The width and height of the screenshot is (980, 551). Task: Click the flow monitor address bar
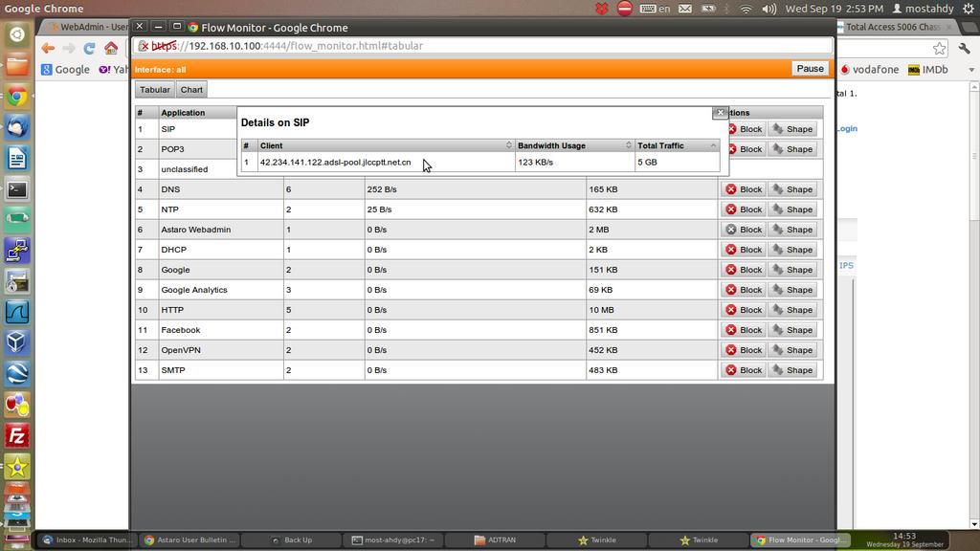(x=482, y=46)
